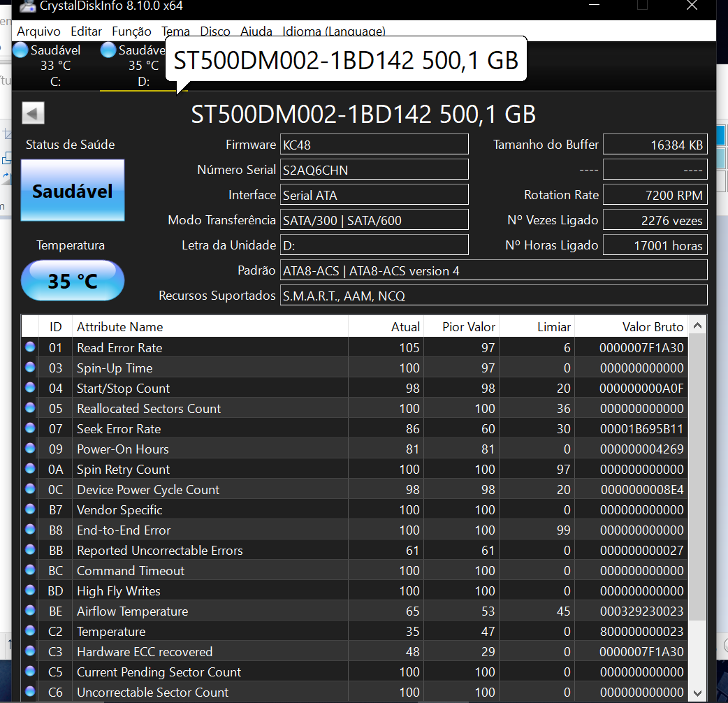Open the Tema menu
728x703 pixels.
click(175, 31)
